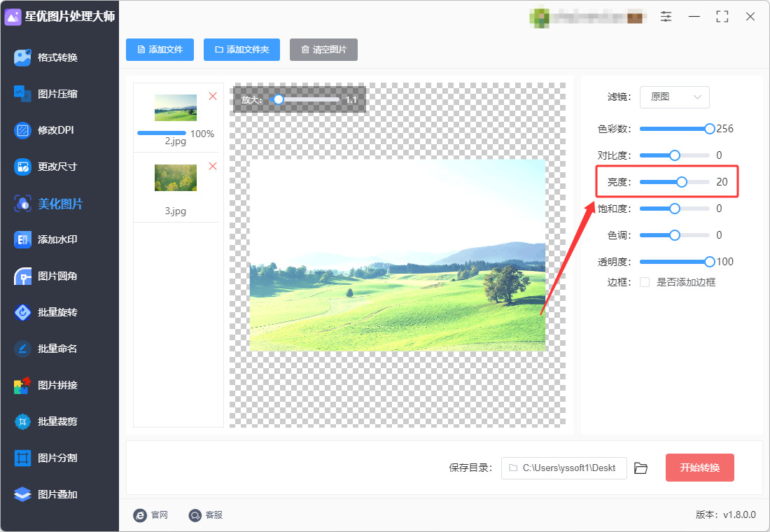The image size is (770, 532).
Task: Click the 保存目录 path input field
Action: tap(563, 468)
